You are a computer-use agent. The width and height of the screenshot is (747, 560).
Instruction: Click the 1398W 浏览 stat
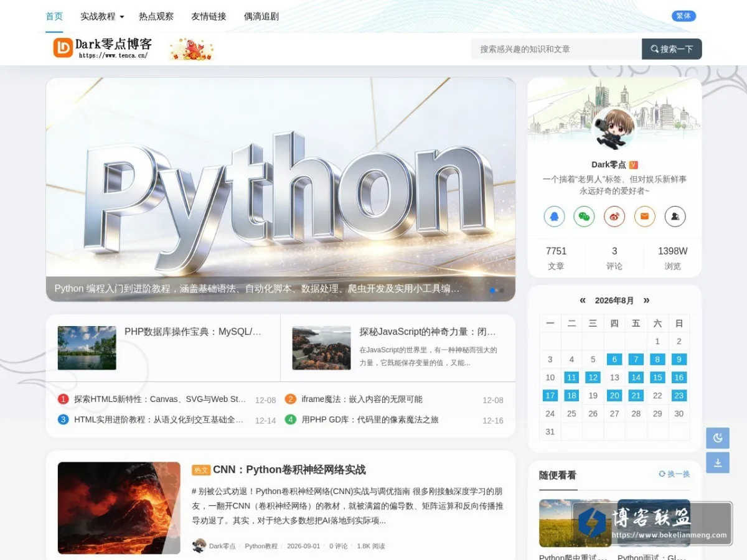click(673, 258)
